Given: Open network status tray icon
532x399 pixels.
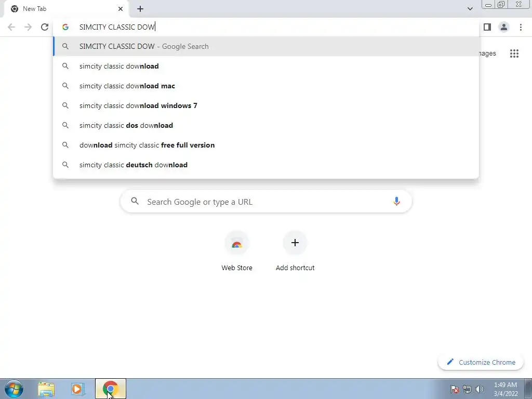Looking at the screenshot, I should coord(467,389).
